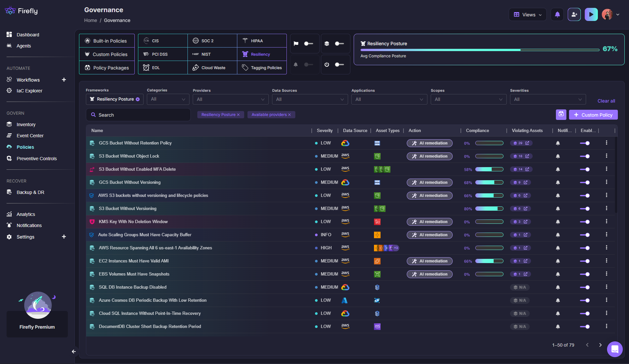This screenshot has width=629, height=364.
Task: Expand the Scopes filter dropdown
Action: click(x=469, y=99)
